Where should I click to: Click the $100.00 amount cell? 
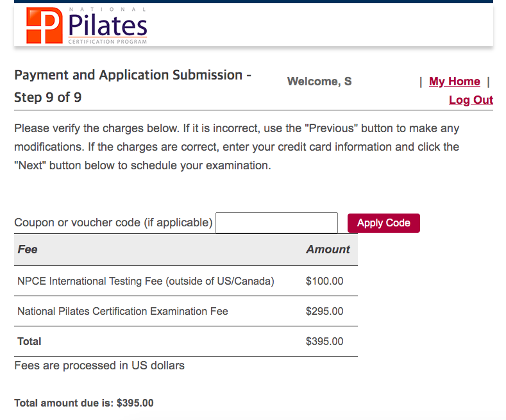tap(325, 281)
